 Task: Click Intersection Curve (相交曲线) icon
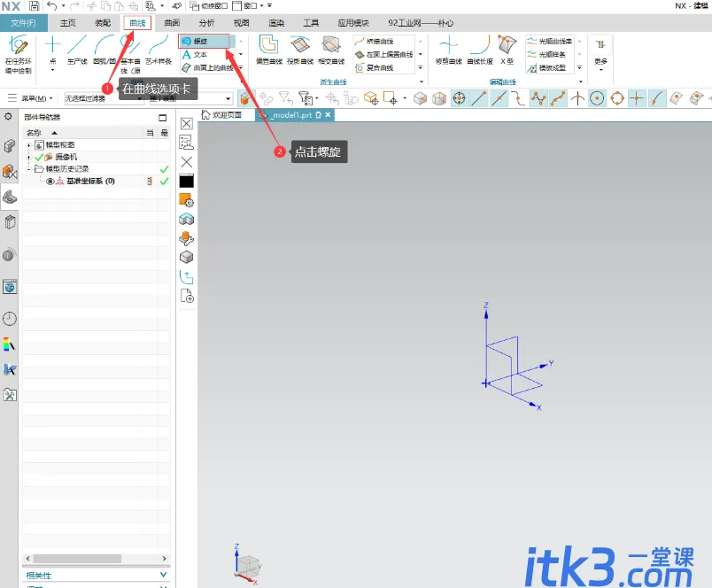331,45
